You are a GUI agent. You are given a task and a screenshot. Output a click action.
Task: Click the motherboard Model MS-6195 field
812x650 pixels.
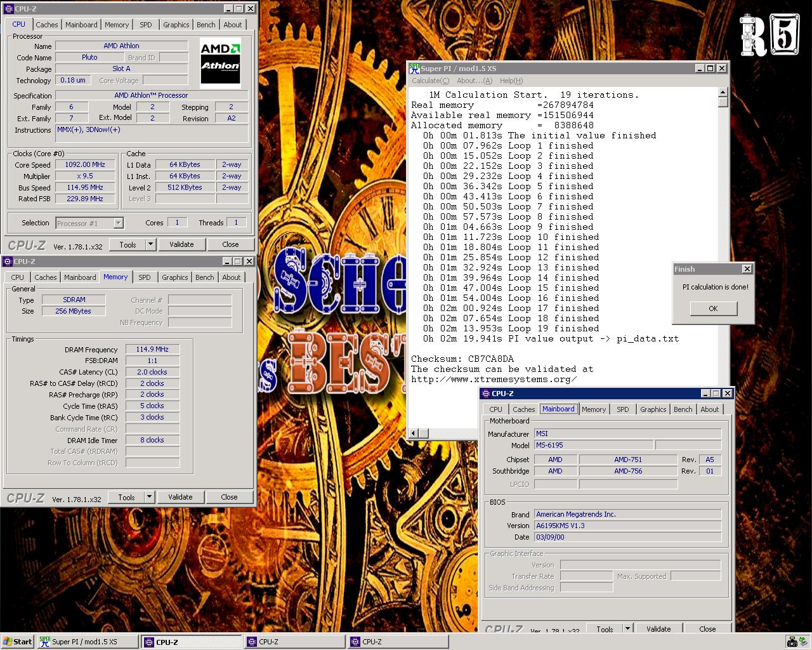594,445
